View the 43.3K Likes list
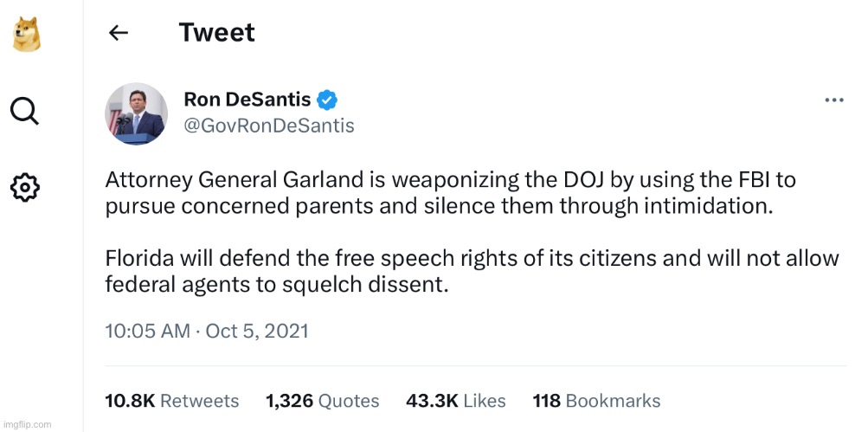This screenshot has width=868, height=432. coord(455,401)
